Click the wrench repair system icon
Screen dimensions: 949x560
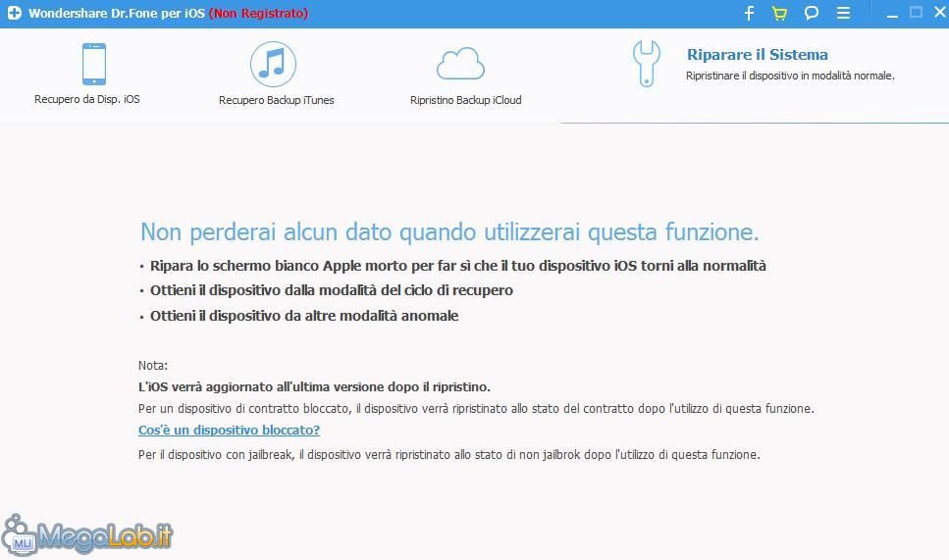pos(647,64)
